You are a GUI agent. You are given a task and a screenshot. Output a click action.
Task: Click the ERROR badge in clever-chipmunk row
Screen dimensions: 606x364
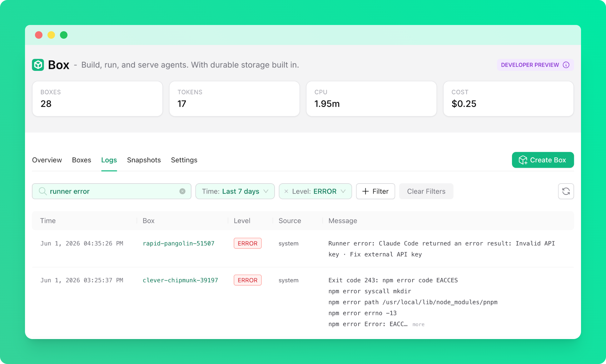click(x=248, y=280)
